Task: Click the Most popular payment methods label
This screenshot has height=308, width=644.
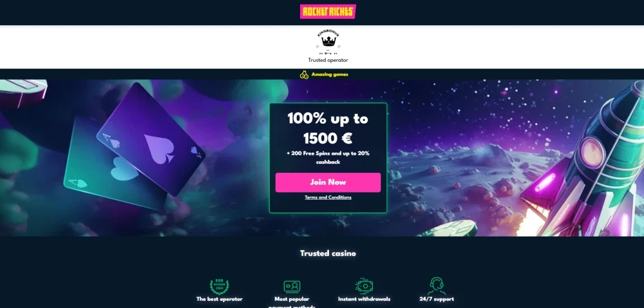Action: [x=292, y=303]
